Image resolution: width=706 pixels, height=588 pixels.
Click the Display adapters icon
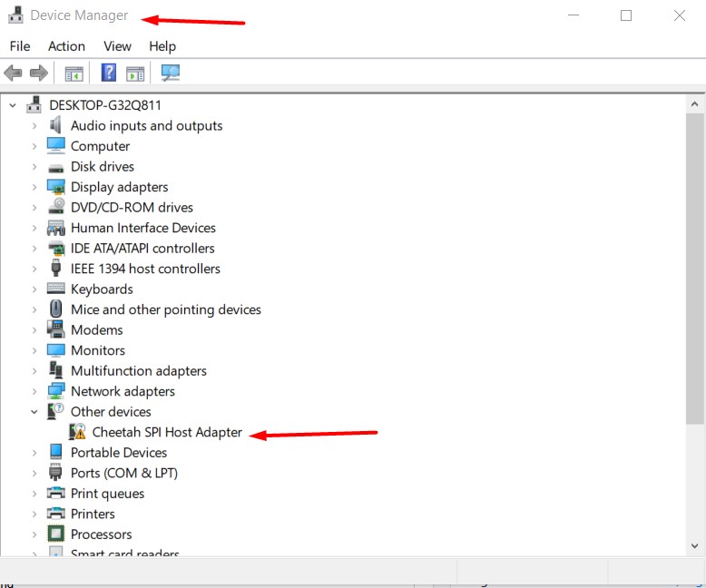tap(56, 187)
